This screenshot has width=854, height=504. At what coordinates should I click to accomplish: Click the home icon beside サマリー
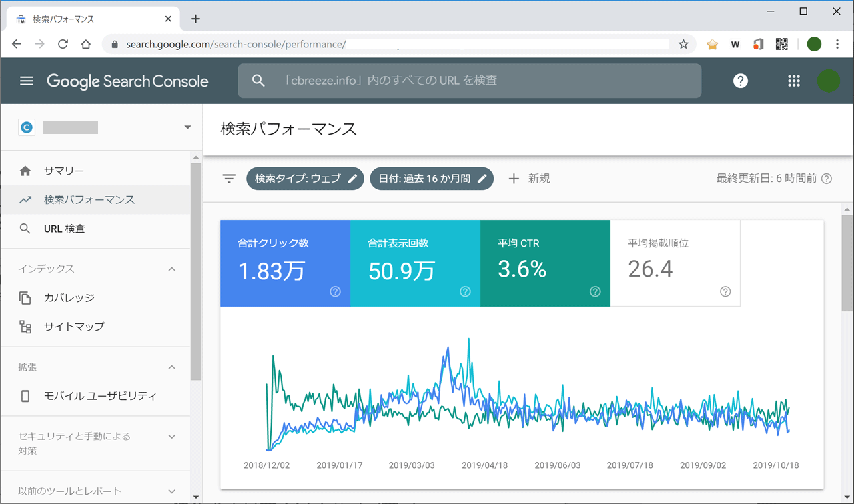pyautogui.click(x=25, y=171)
